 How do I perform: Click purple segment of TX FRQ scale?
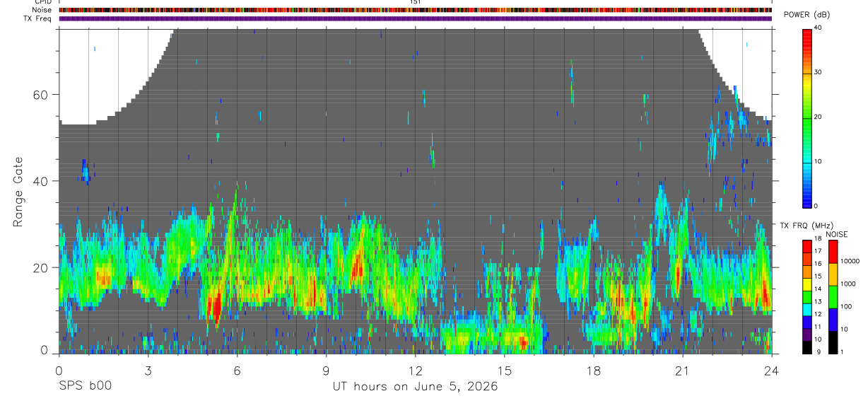tap(807, 335)
